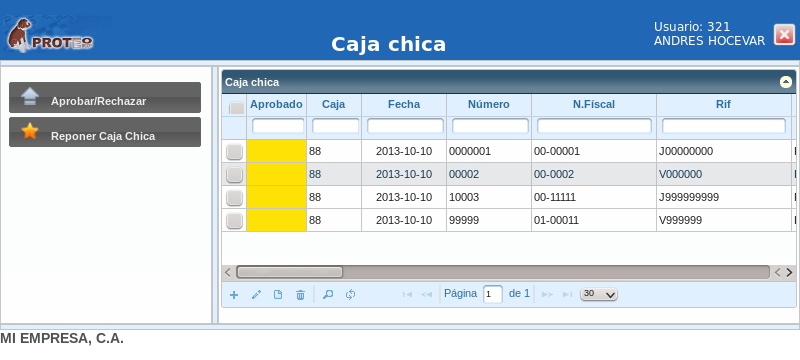
Task: Open the rows-per-page 30 dropdown
Action: [x=599, y=294]
